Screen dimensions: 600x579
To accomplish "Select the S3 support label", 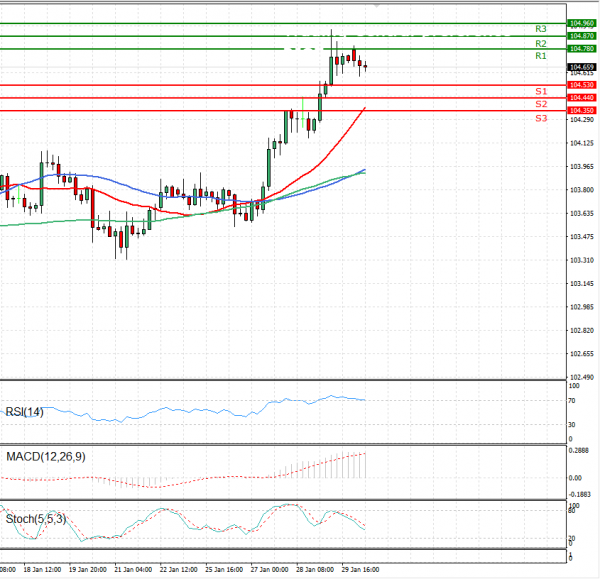I will (x=540, y=118).
